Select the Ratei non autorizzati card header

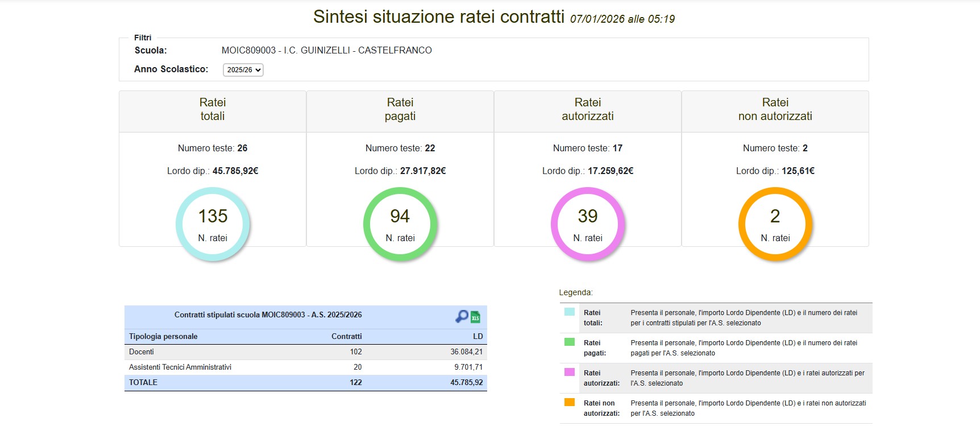775,109
